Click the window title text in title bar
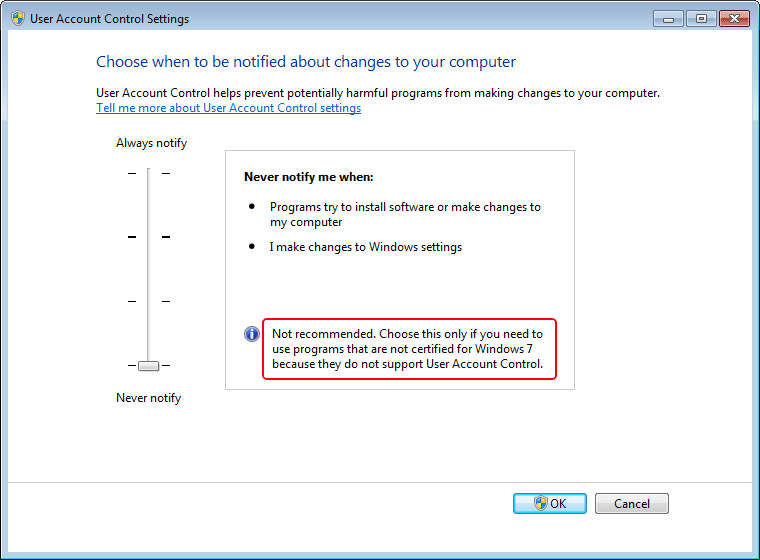This screenshot has height=560, width=760. (x=109, y=19)
